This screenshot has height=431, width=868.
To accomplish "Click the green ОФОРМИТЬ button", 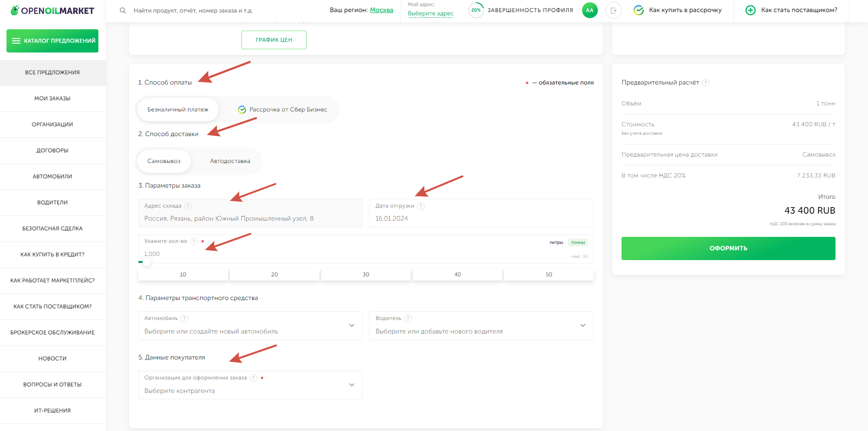I will click(x=728, y=248).
